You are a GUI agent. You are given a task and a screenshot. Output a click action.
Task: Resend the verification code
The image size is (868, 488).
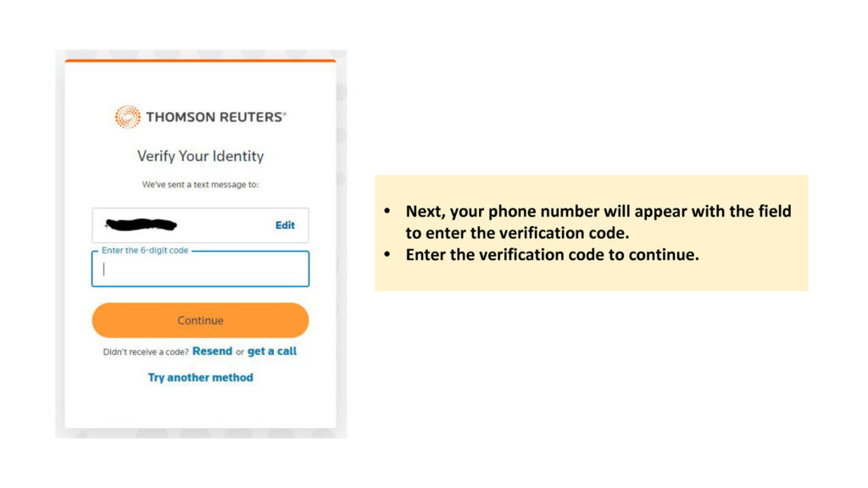pos(212,351)
